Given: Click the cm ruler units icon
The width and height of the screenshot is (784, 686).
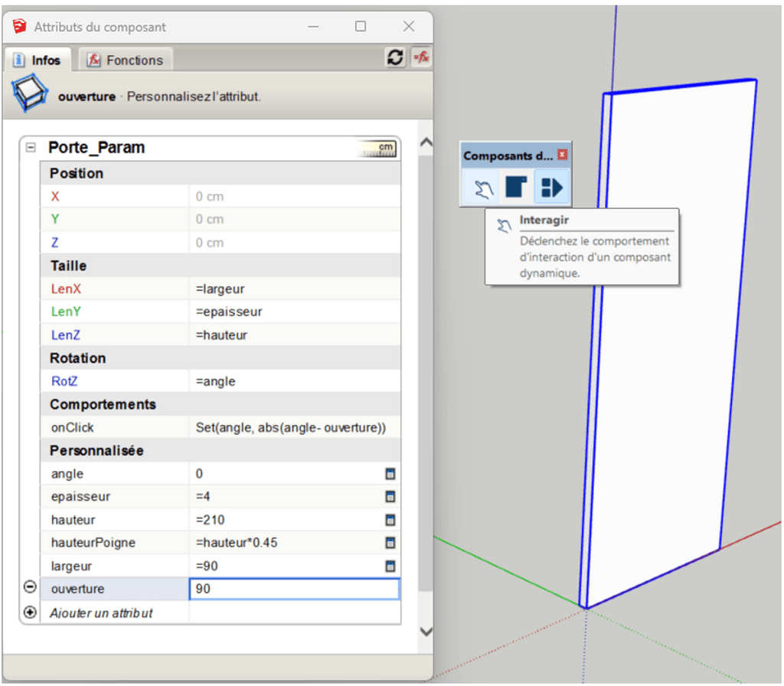Looking at the screenshot, I should click(377, 149).
